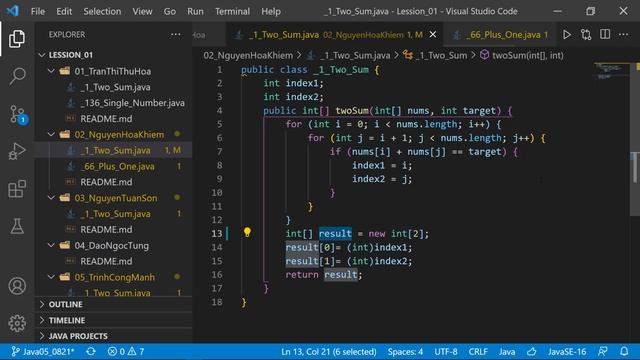Click feedback icon in status bar
This screenshot has height=360, width=640.
[x=602, y=351]
